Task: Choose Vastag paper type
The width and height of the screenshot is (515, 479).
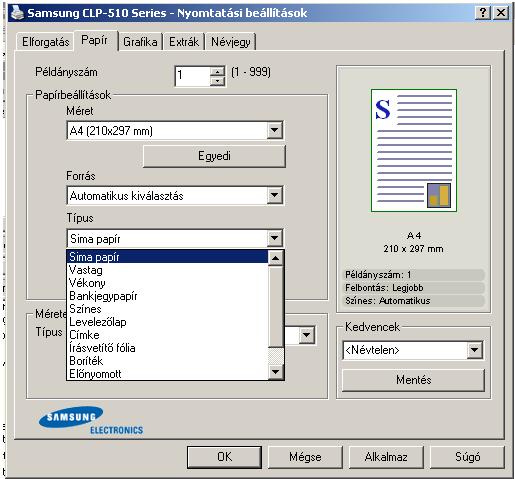Action: click(x=168, y=270)
